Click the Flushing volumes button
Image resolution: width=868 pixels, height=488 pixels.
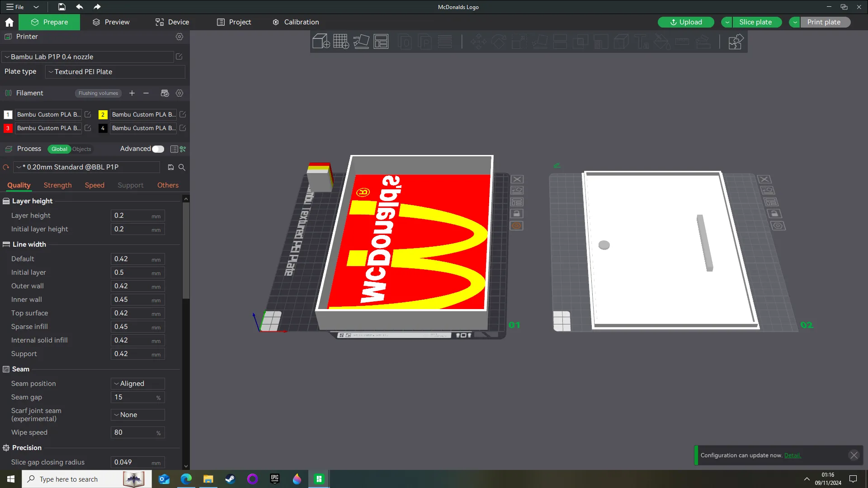(x=98, y=93)
